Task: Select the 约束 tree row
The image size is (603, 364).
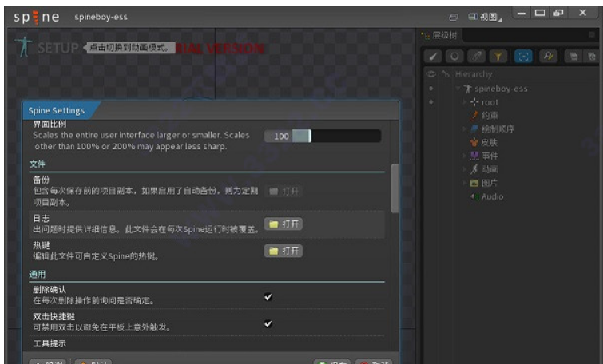Action: point(484,115)
